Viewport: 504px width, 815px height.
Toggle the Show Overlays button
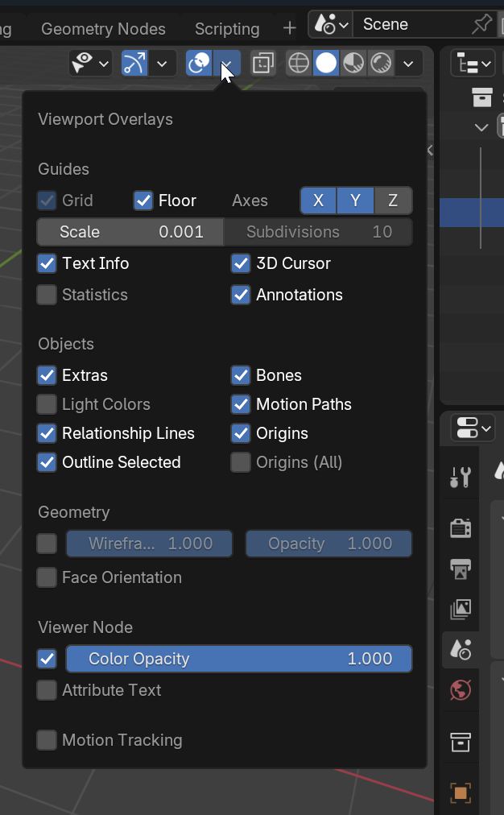coord(199,64)
